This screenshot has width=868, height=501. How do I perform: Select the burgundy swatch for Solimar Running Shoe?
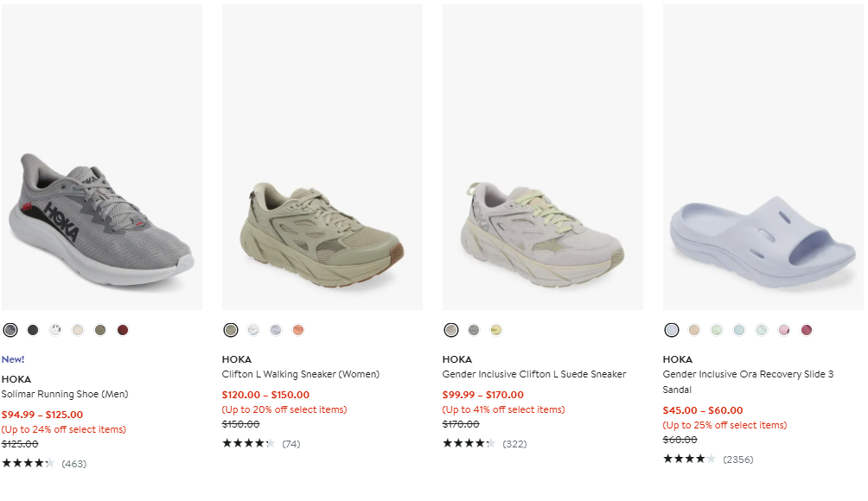pos(123,330)
